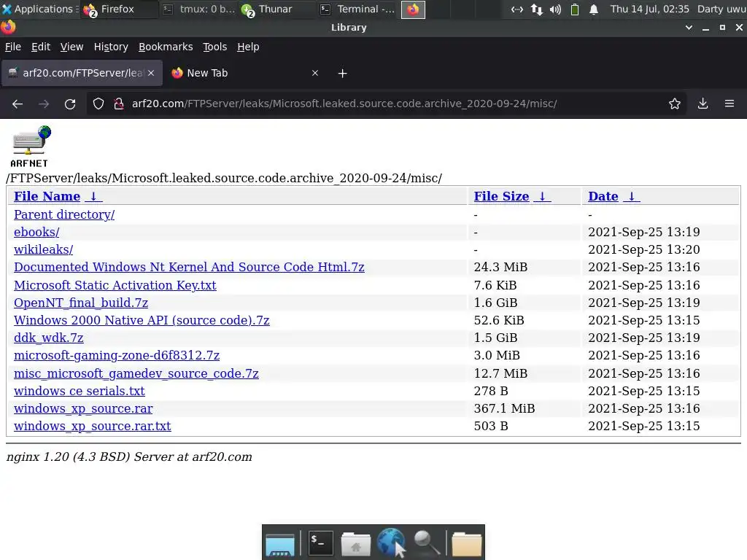Switch to the New Tab tab
Viewport: 747px width, 560px height.
click(x=244, y=73)
